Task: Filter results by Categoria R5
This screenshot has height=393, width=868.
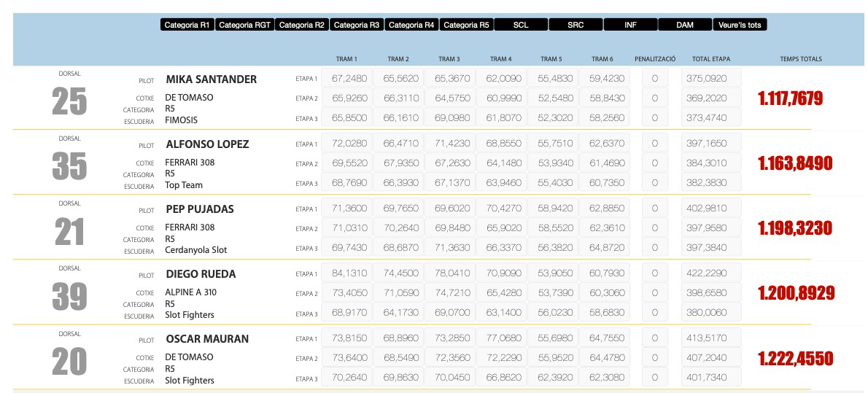Action: 466,25
